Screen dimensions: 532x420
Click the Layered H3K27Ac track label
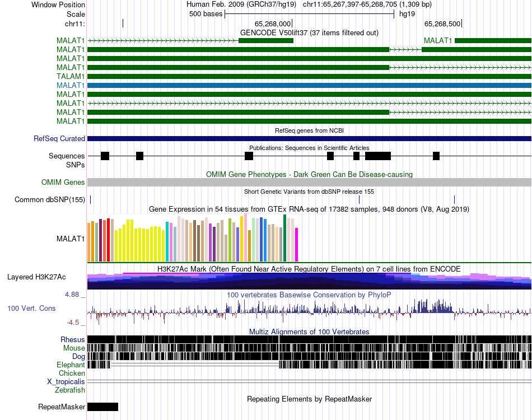(x=36, y=277)
